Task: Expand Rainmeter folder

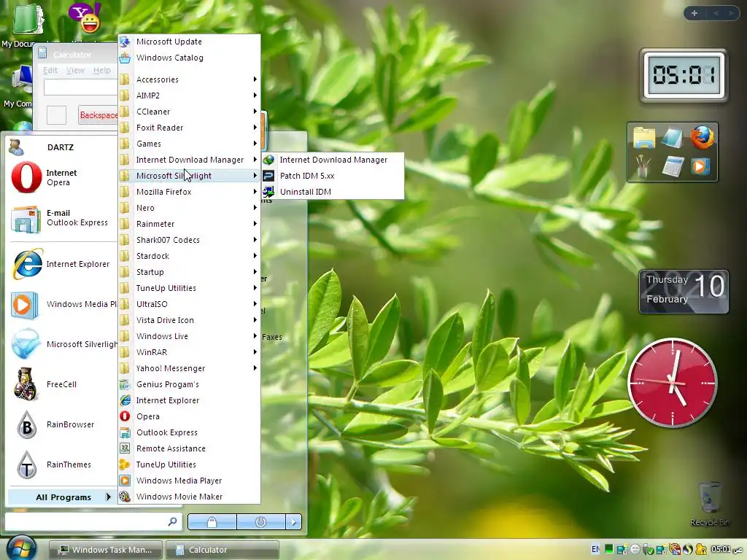Action: click(x=189, y=224)
